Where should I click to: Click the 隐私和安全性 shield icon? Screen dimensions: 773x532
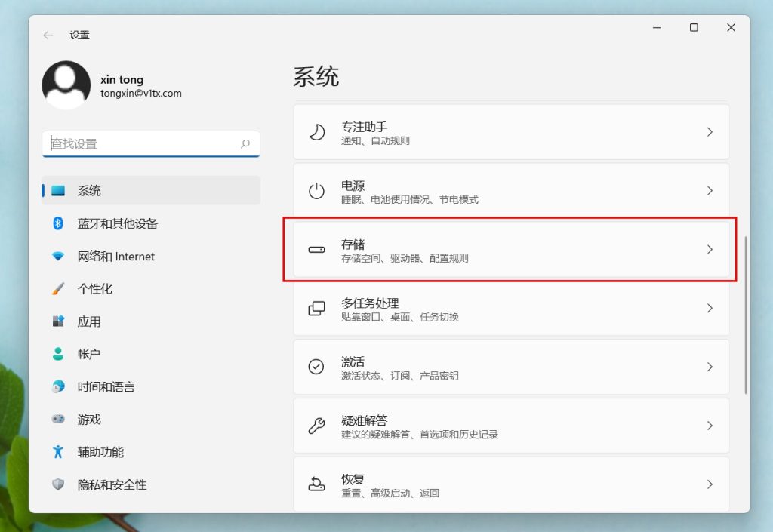[x=58, y=484]
